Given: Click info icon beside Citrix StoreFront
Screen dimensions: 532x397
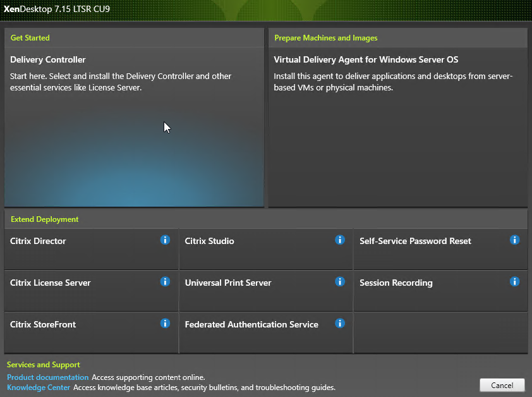Looking at the screenshot, I should (165, 323).
